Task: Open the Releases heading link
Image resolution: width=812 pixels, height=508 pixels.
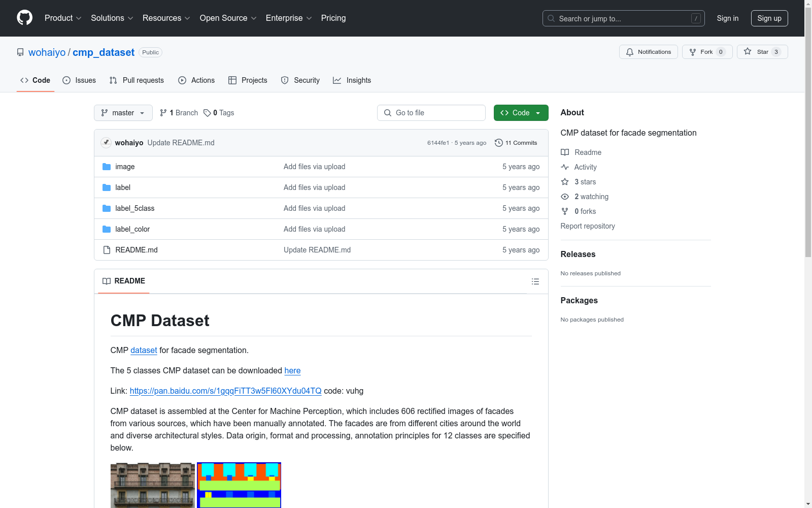Action: pos(578,254)
